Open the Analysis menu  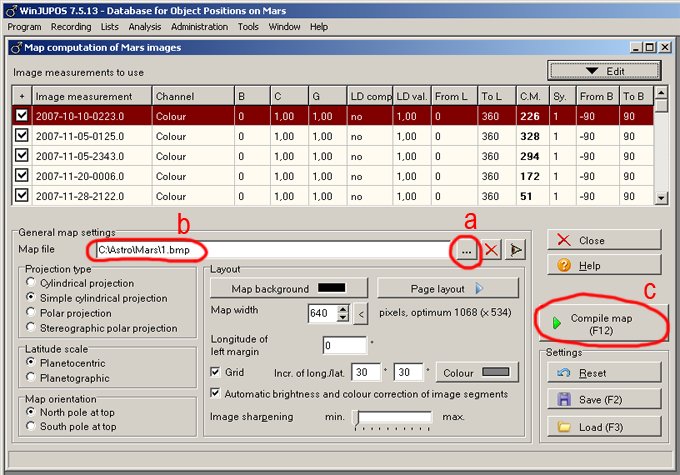(x=145, y=27)
